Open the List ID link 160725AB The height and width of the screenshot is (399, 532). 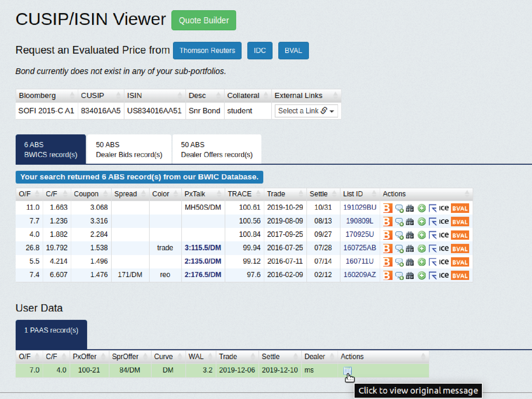(x=359, y=248)
